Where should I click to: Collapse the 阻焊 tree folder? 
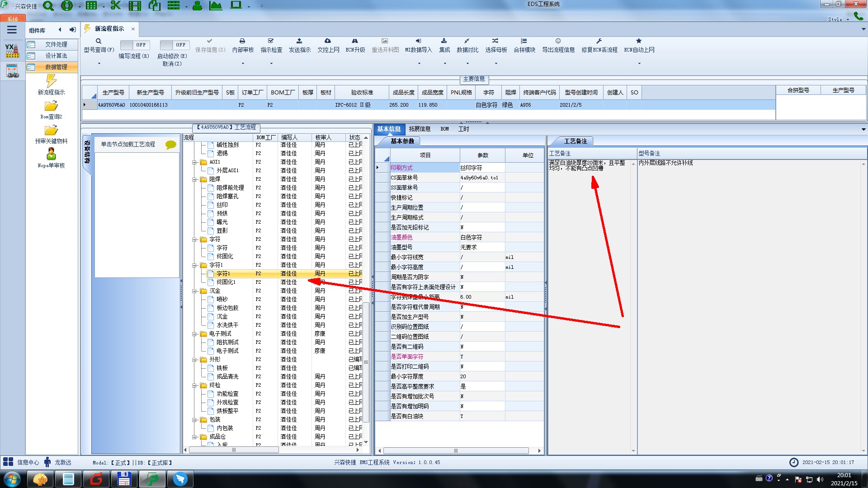(195, 179)
